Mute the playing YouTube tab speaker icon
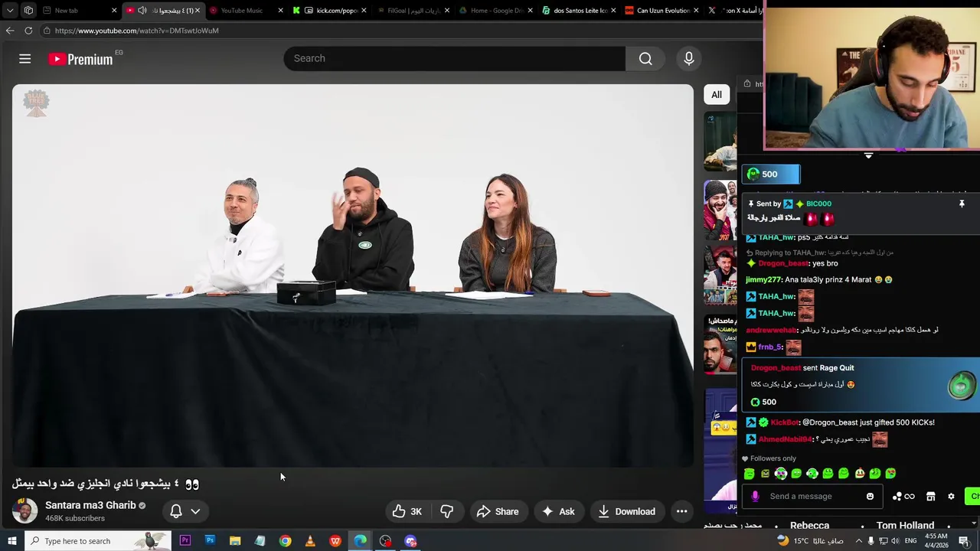Viewport: 980px width, 551px height. pos(142,11)
